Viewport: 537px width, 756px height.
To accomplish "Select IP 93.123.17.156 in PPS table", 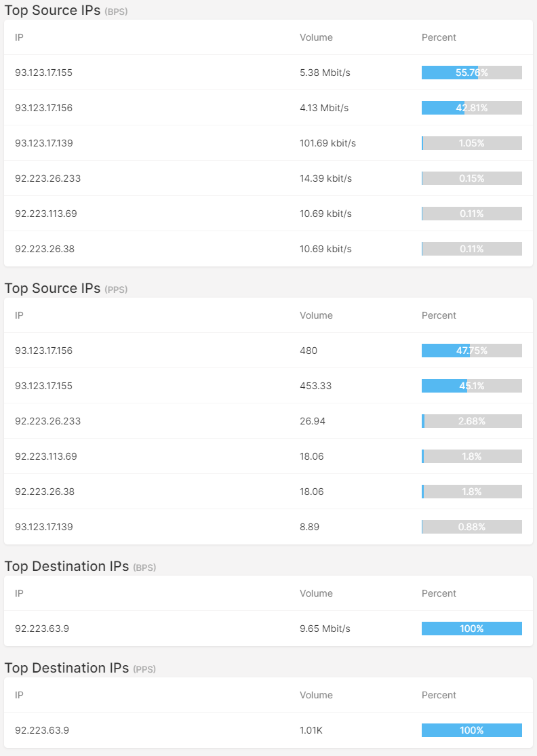I will [43, 351].
